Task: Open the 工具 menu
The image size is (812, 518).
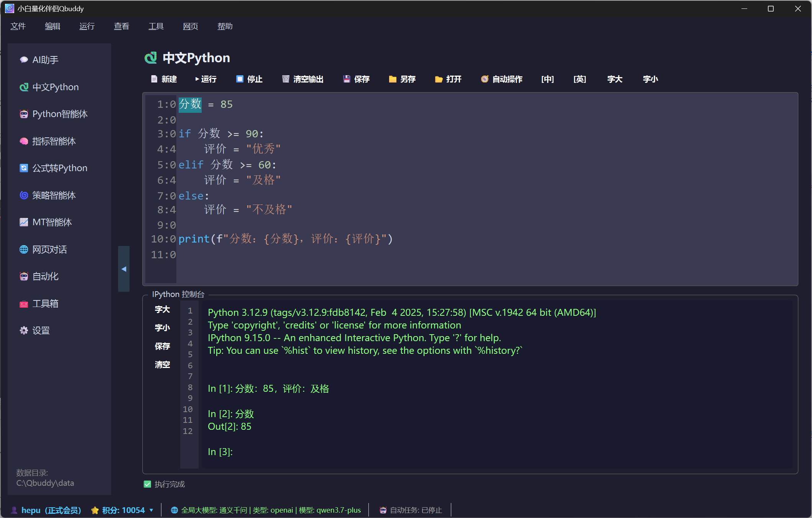Action: (156, 26)
